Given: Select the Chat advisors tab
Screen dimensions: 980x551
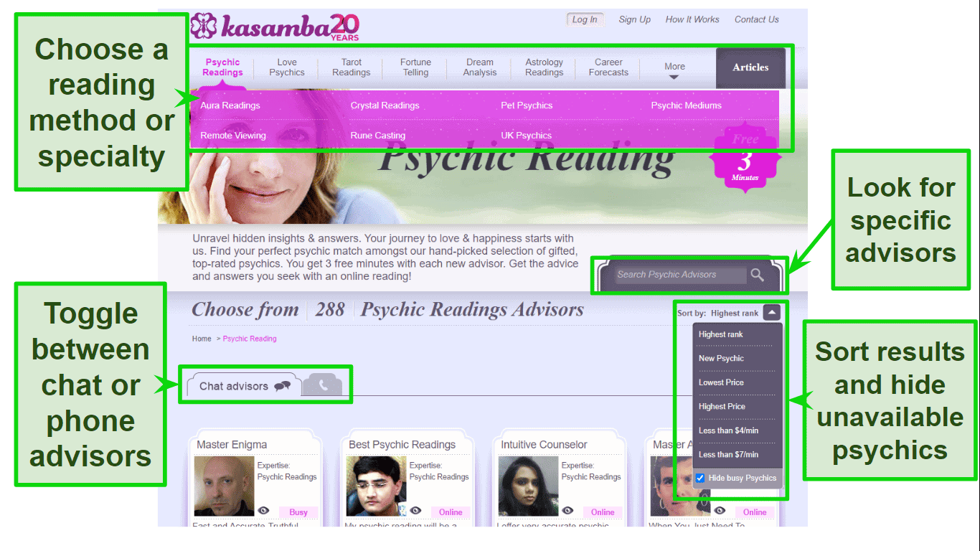Looking at the screenshot, I should [244, 386].
